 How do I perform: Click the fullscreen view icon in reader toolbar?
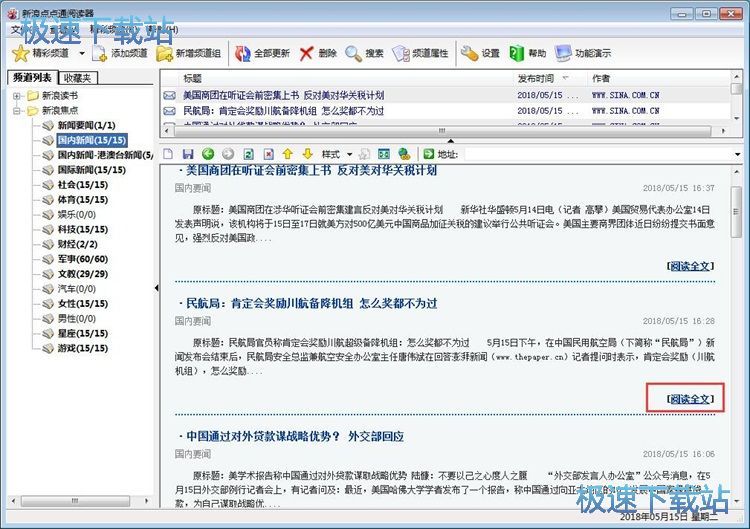tap(384, 154)
